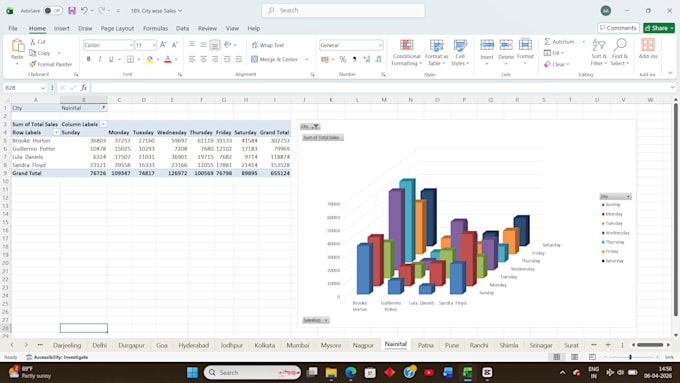Click the Format Painter brush icon
680x383 pixels.
[x=33, y=64]
